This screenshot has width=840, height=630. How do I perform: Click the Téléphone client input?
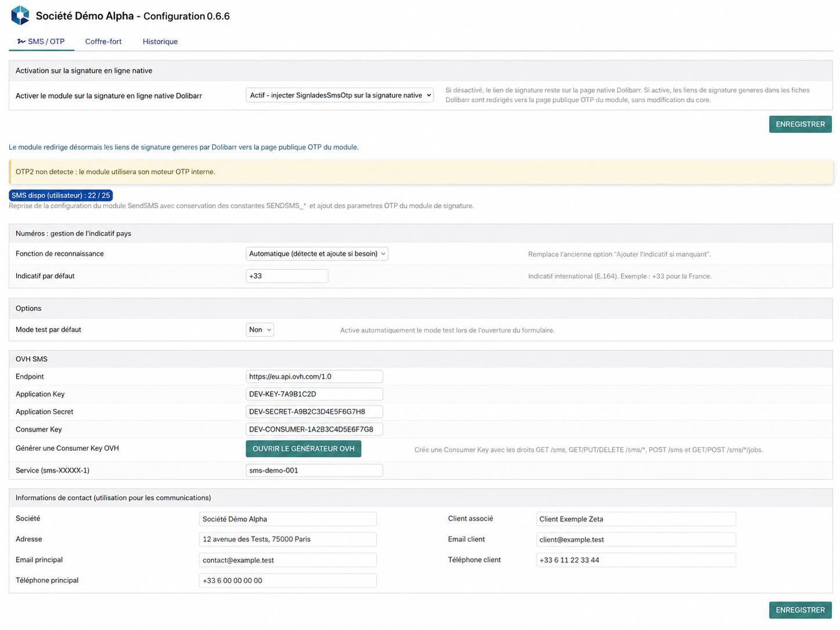tap(636, 560)
